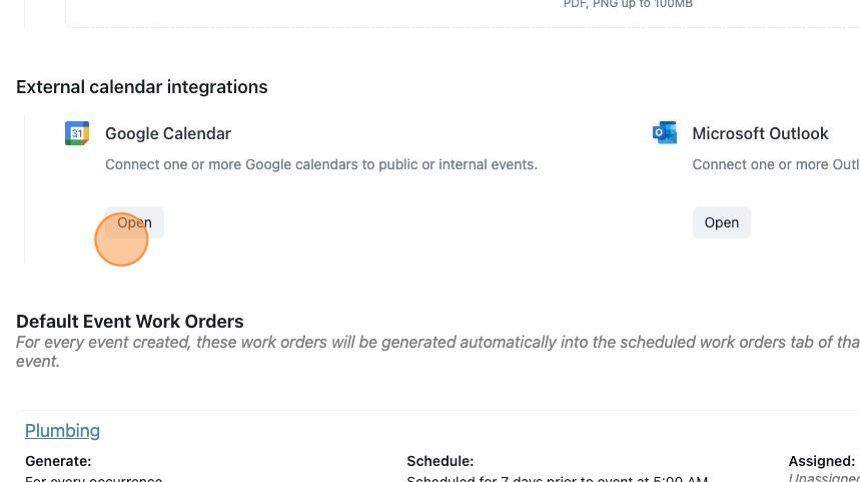
Task: Open the Google Calendar integration
Action: click(x=134, y=223)
